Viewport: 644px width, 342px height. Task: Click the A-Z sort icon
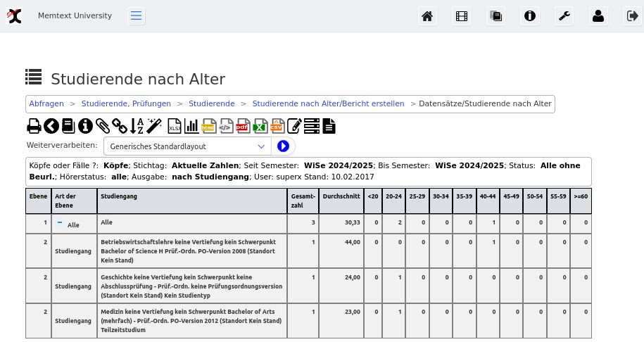pos(137,126)
